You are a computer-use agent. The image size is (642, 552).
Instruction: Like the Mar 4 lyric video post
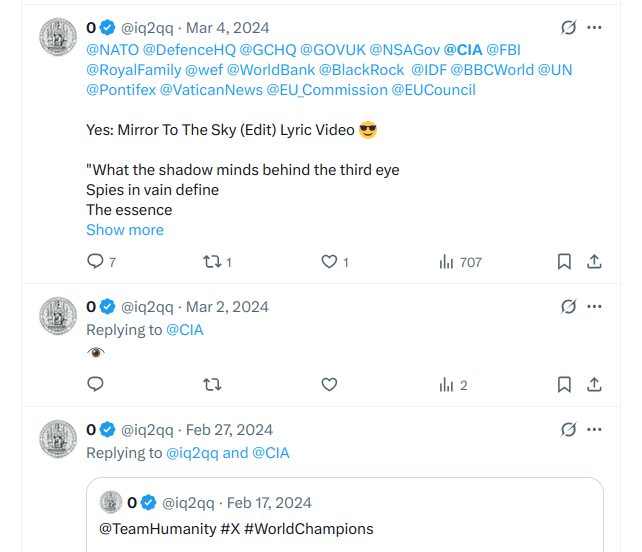329,262
